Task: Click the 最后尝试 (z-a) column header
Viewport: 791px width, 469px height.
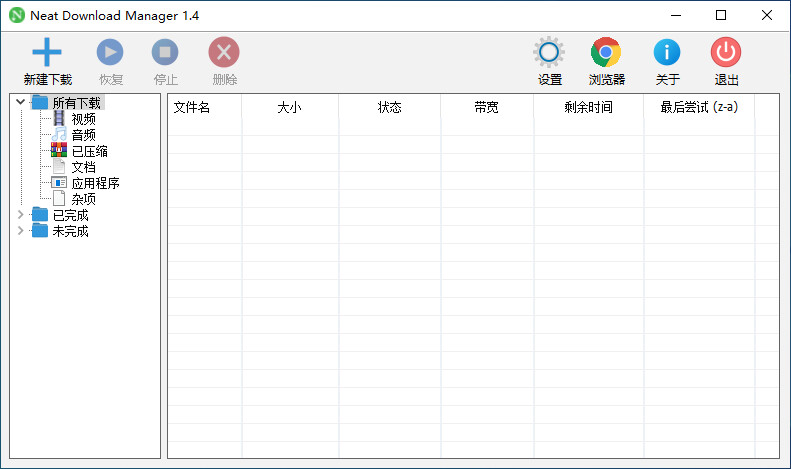Action: 698,107
